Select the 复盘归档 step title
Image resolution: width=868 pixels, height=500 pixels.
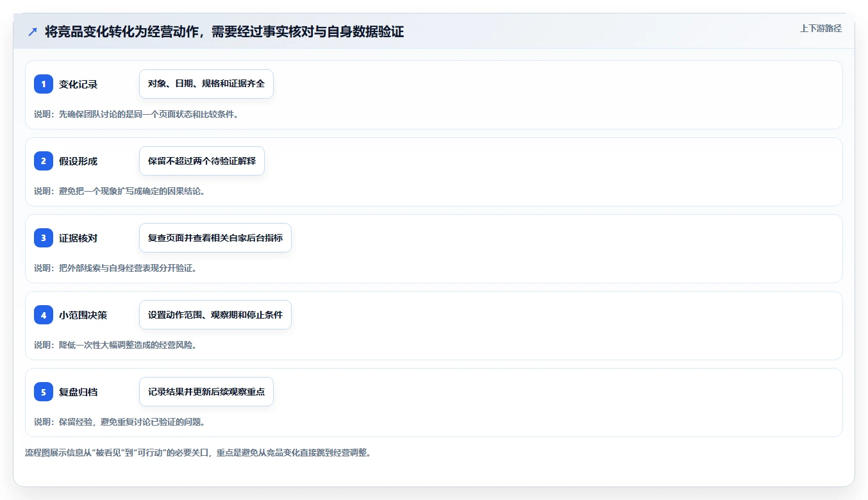pos(78,392)
